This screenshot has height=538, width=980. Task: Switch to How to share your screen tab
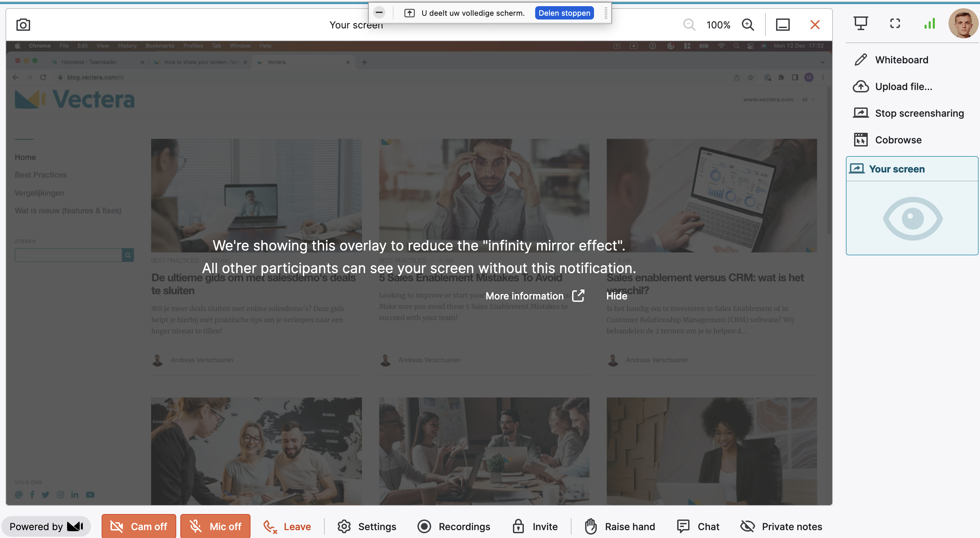[x=201, y=62]
